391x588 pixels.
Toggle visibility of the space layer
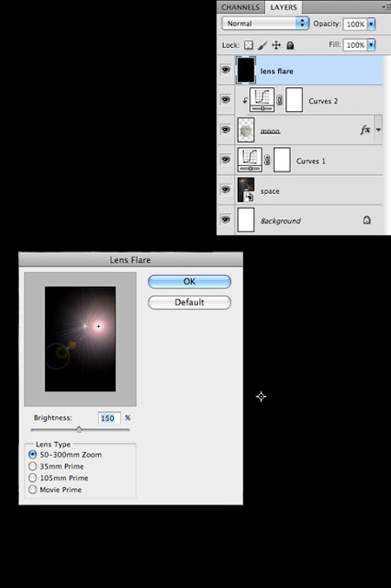tap(225, 190)
